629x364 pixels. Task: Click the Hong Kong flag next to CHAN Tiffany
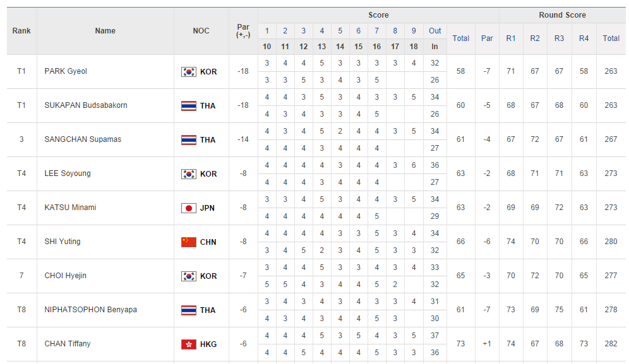(188, 344)
